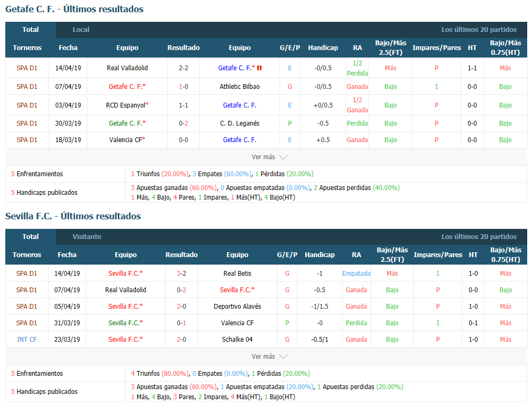Click INT CF tournament in Schalke row
Viewport: 532px width, 404px height.
click(x=27, y=339)
